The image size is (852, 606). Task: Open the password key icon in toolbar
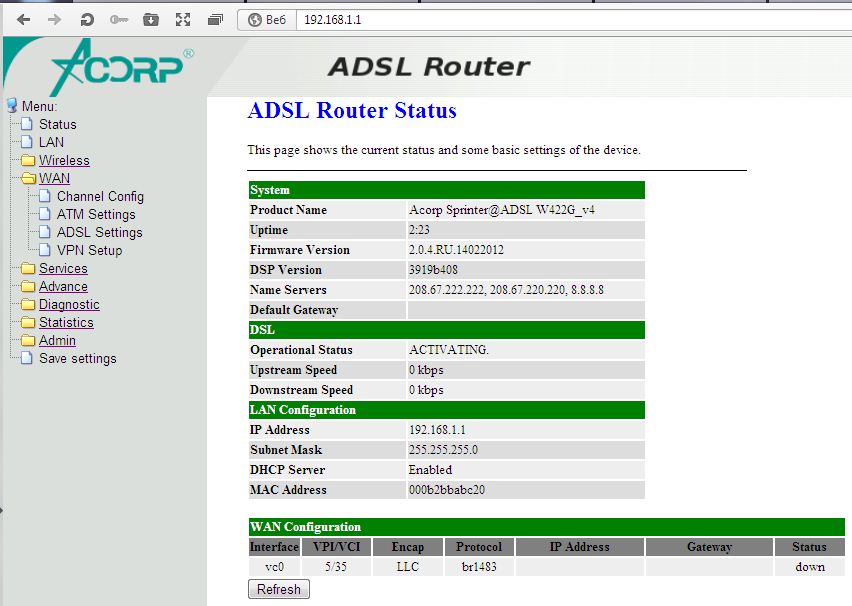click(x=118, y=20)
